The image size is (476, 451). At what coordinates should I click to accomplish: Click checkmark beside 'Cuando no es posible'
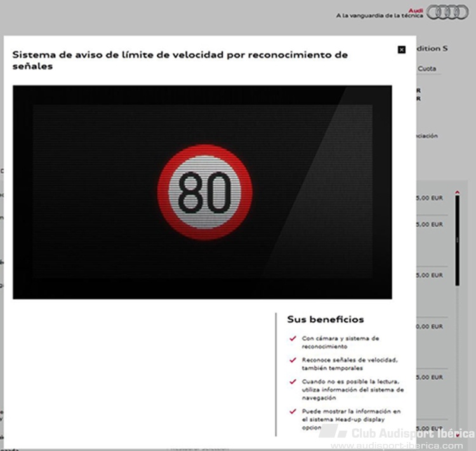(293, 382)
